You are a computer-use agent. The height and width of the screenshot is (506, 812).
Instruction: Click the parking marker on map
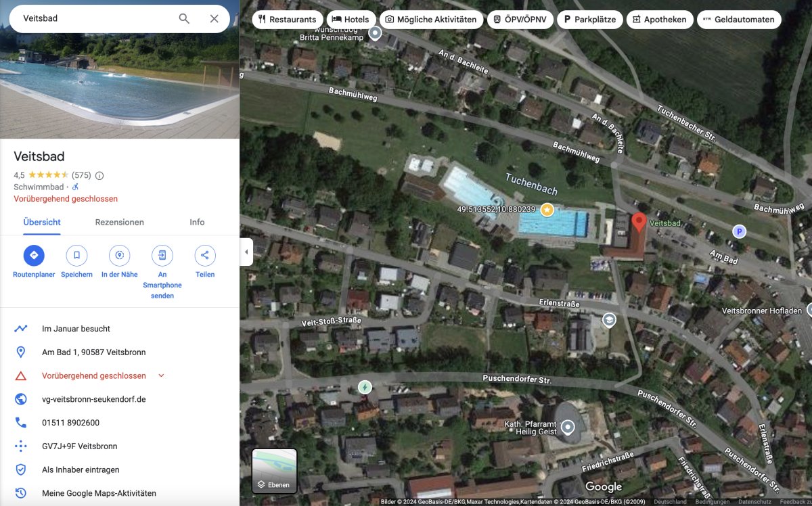pyautogui.click(x=739, y=231)
